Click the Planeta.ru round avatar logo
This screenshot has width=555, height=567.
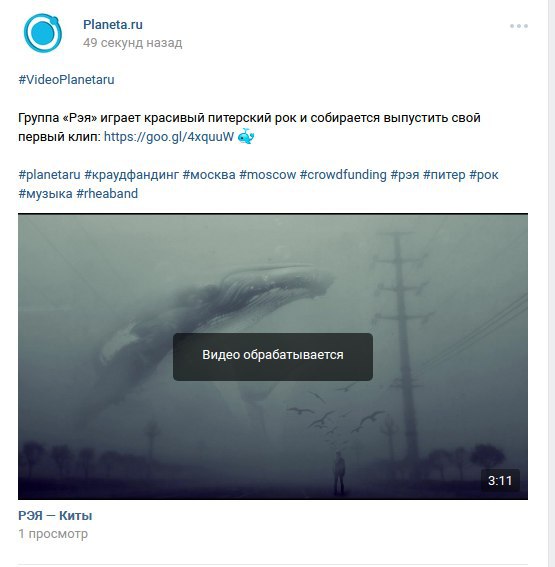(x=43, y=33)
